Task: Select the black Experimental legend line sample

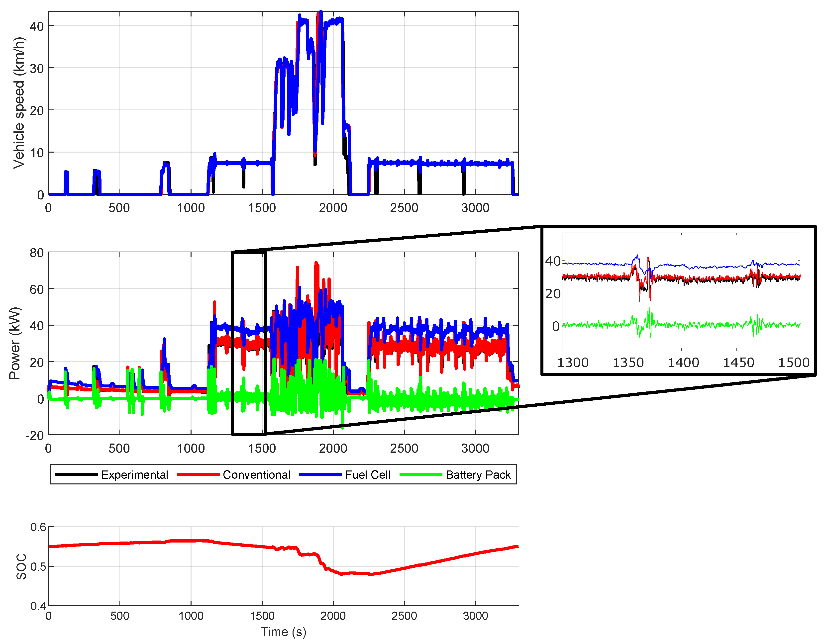Action: 76,475
